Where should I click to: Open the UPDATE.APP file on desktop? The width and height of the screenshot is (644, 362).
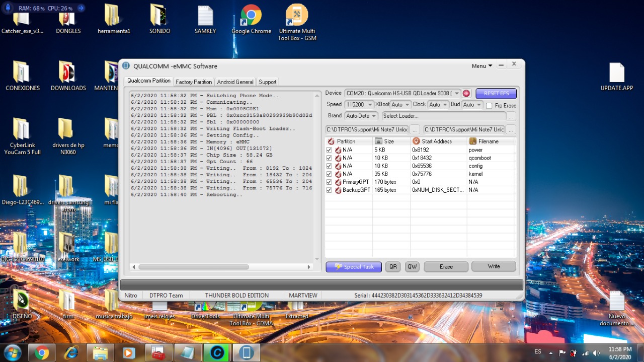pyautogui.click(x=617, y=76)
